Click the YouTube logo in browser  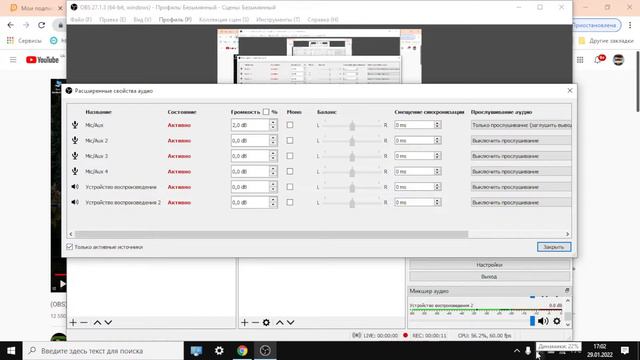coord(42,60)
